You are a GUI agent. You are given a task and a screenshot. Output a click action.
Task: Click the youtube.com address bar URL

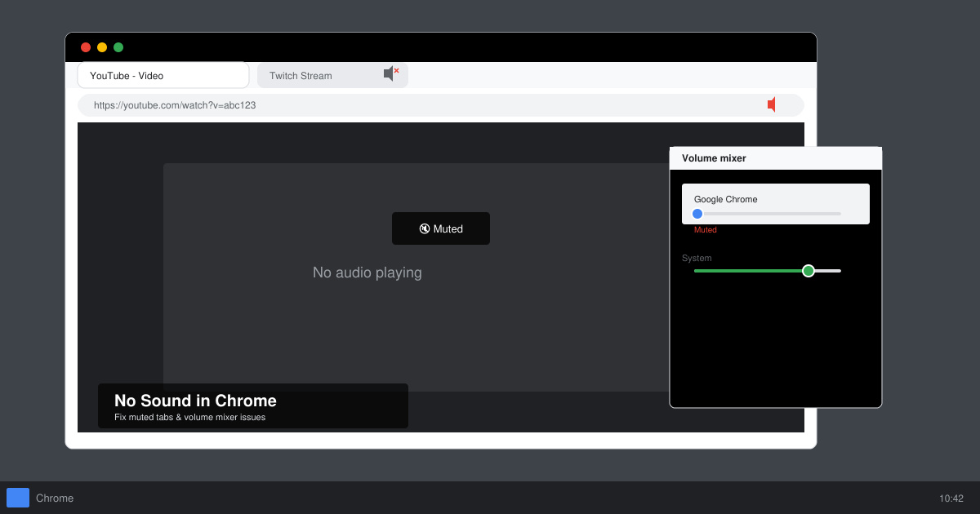pos(175,105)
